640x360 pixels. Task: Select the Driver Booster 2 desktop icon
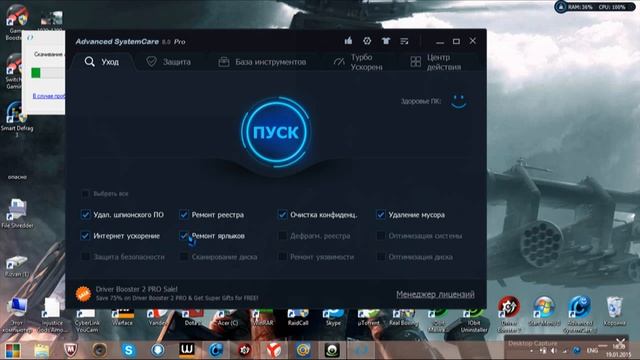509,307
